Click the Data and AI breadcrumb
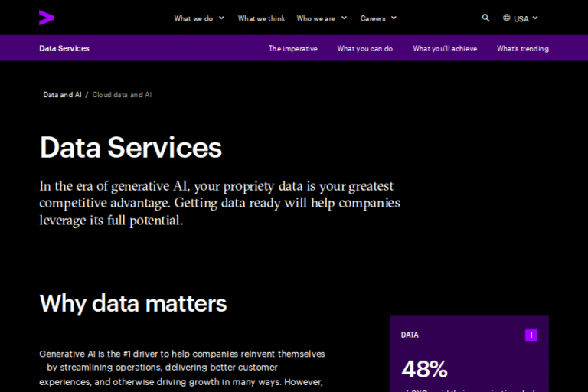The image size is (588, 392). coord(62,95)
